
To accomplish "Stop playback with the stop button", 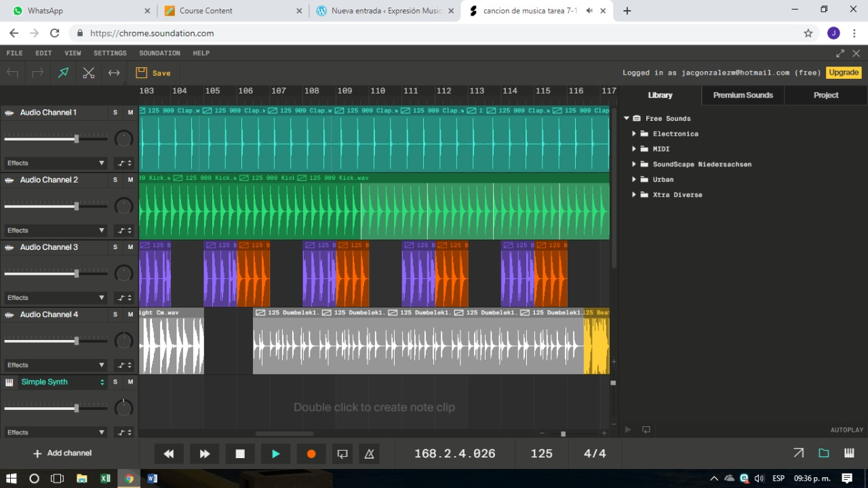I will click(x=240, y=454).
